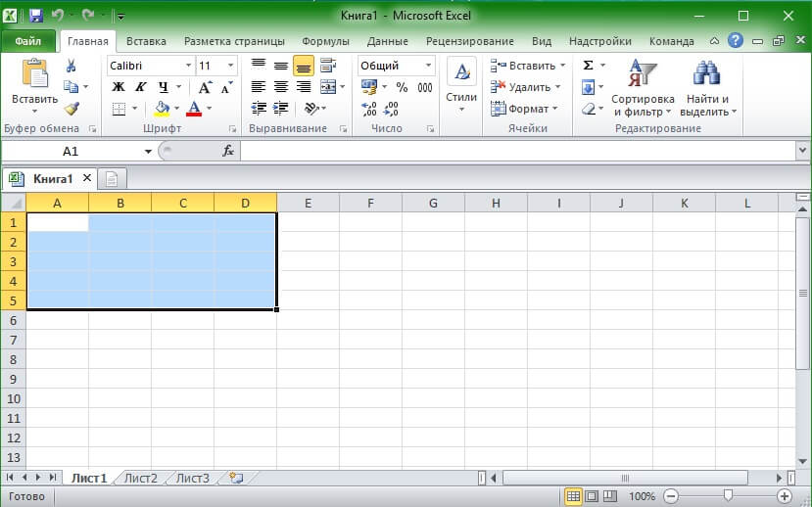Open the Стили styles gallery
The image size is (812, 507).
pos(461,85)
